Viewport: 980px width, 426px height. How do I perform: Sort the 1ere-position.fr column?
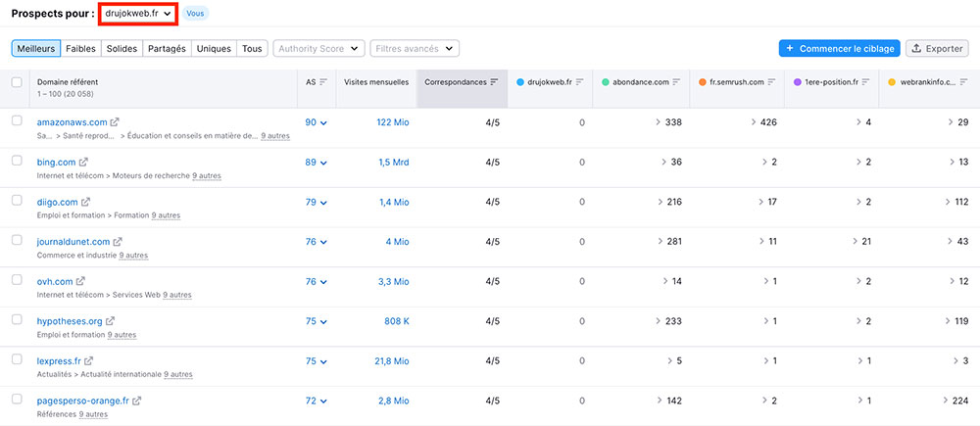[865, 82]
